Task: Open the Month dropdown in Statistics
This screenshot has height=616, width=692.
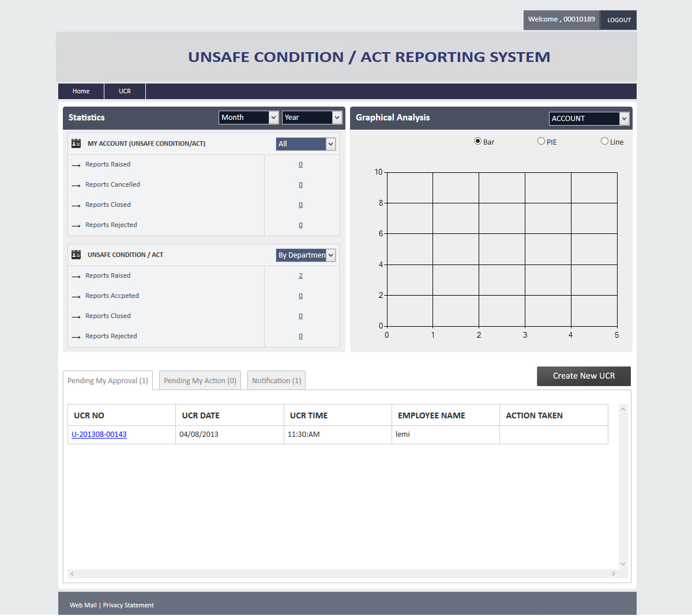Action: [249, 118]
